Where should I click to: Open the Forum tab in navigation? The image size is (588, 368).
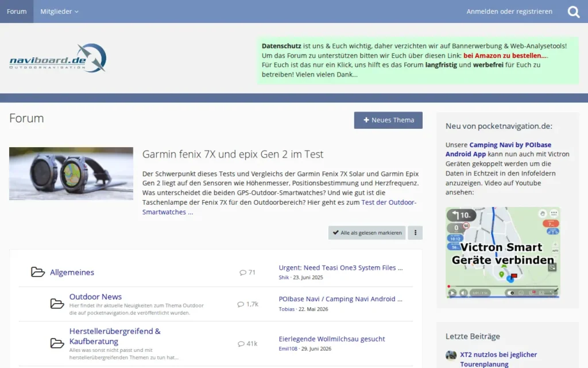coord(17,11)
